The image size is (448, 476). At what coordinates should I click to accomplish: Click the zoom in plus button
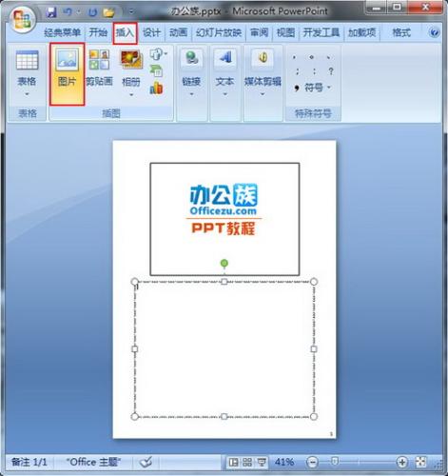click(x=402, y=462)
